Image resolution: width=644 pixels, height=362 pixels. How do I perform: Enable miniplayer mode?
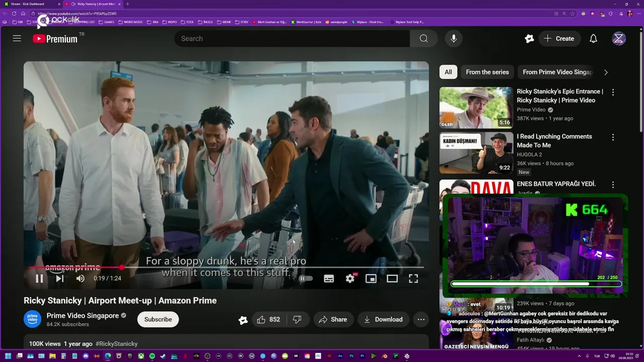pos(371,279)
